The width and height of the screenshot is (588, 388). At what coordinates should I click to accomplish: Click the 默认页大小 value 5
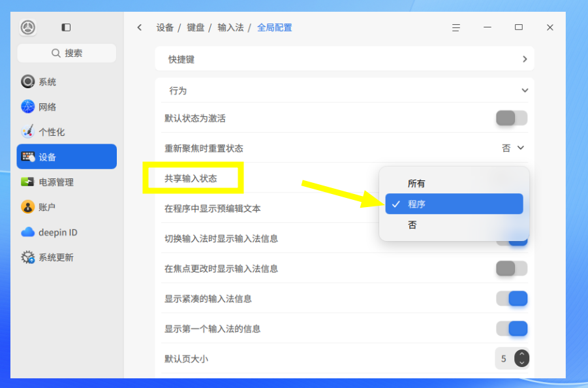pos(504,359)
